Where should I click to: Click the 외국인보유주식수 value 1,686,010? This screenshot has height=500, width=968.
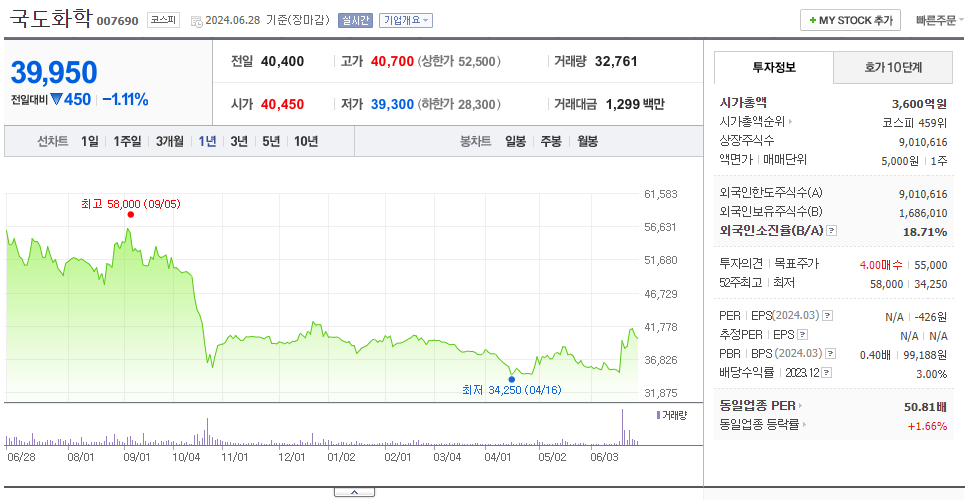tap(923, 213)
